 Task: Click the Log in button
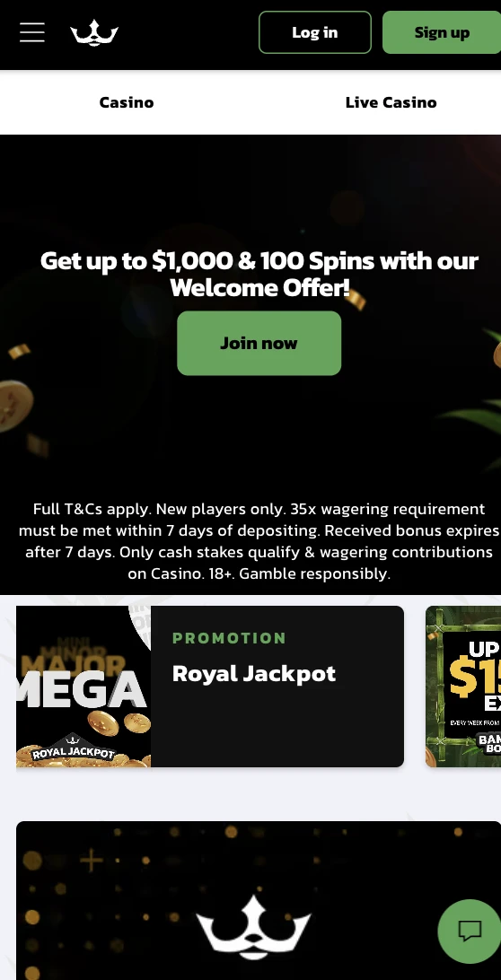click(314, 32)
